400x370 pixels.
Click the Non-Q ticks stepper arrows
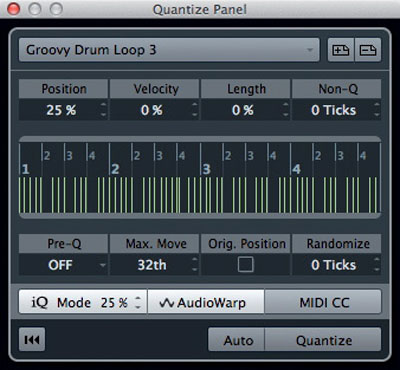click(377, 110)
